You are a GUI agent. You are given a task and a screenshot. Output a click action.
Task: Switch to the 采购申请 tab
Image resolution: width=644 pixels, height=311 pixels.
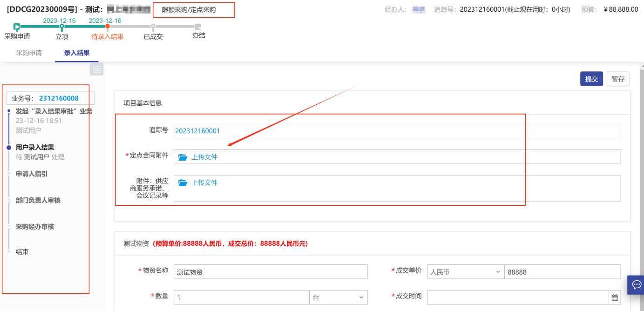click(x=29, y=53)
